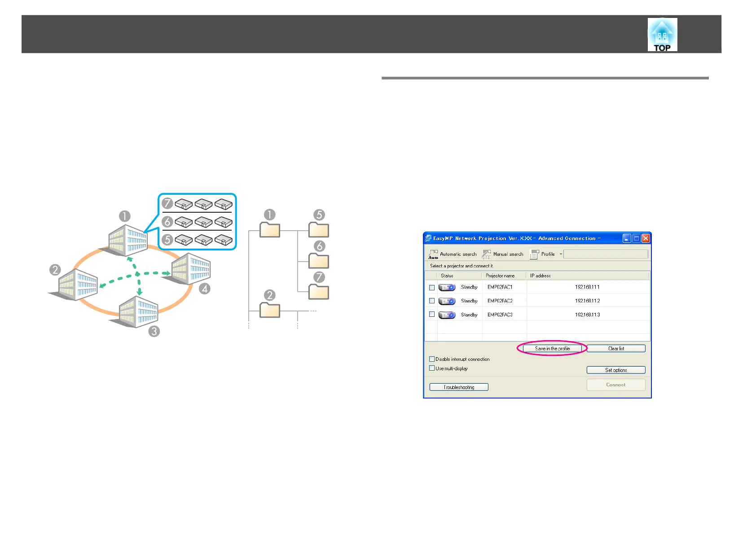Screen dimensions: 756x534
Task: Select the EMP02FAC1 projector name text
Action: pyautogui.click(x=500, y=287)
